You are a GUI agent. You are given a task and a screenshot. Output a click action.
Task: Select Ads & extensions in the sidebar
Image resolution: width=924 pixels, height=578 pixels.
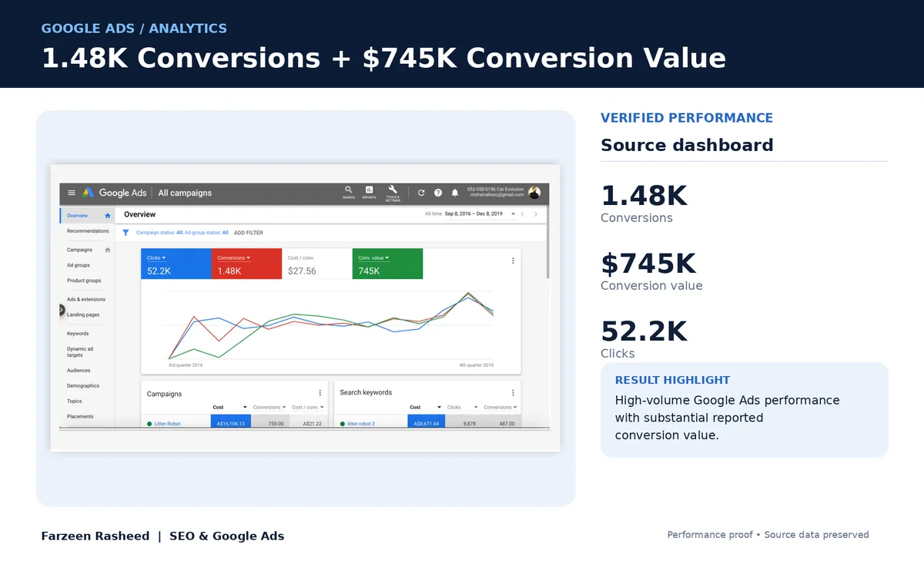pos(86,299)
